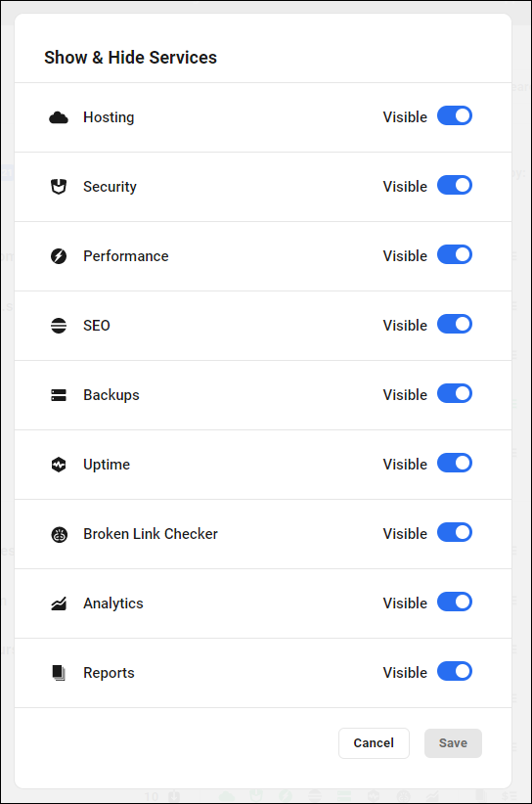Click the Security shield icon
This screenshot has width=532, height=804.
tap(59, 187)
